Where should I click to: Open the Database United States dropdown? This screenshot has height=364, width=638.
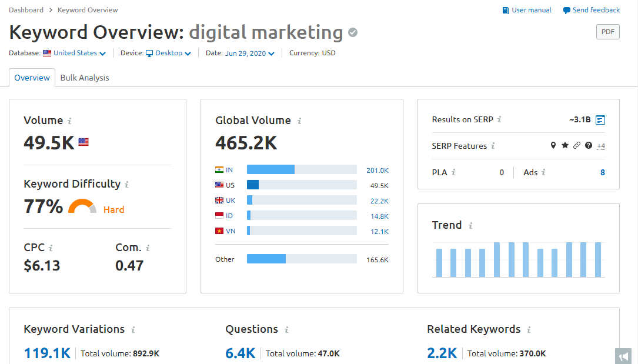pos(74,52)
